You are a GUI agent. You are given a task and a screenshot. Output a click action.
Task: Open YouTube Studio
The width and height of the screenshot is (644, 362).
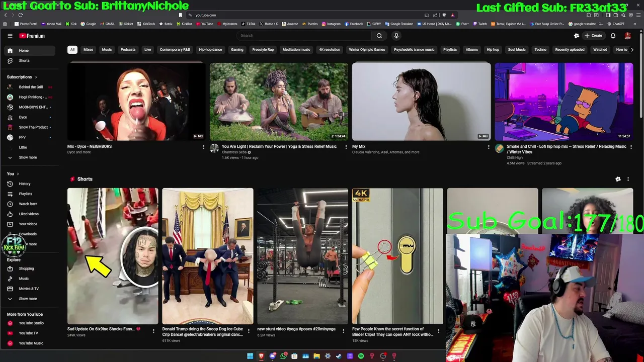(30, 323)
